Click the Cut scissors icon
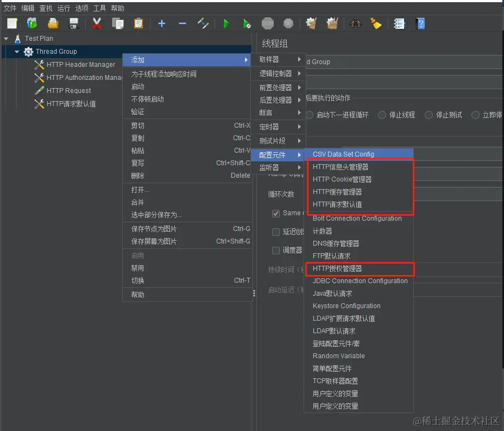Image resolution: width=504 pixels, height=431 pixels. [97, 23]
